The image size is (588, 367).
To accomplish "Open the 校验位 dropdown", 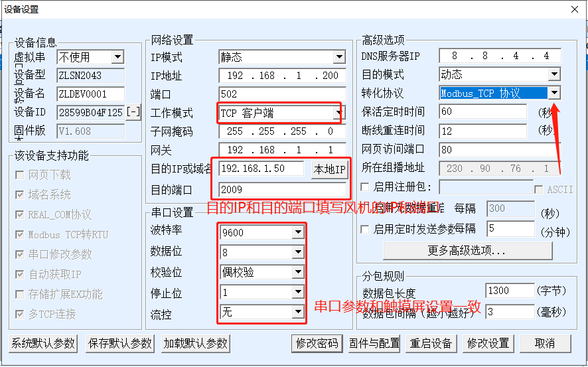I will [297, 272].
